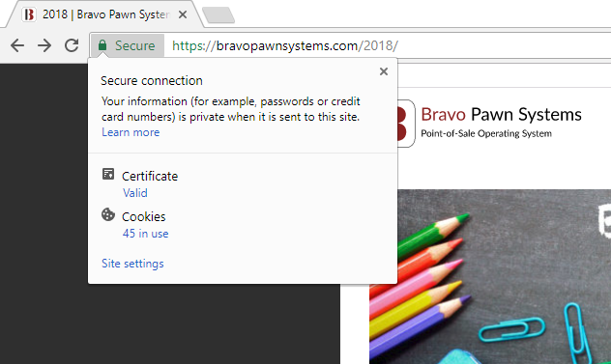Click the green padlock icon
611x364 pixels.
pos(102,45)
